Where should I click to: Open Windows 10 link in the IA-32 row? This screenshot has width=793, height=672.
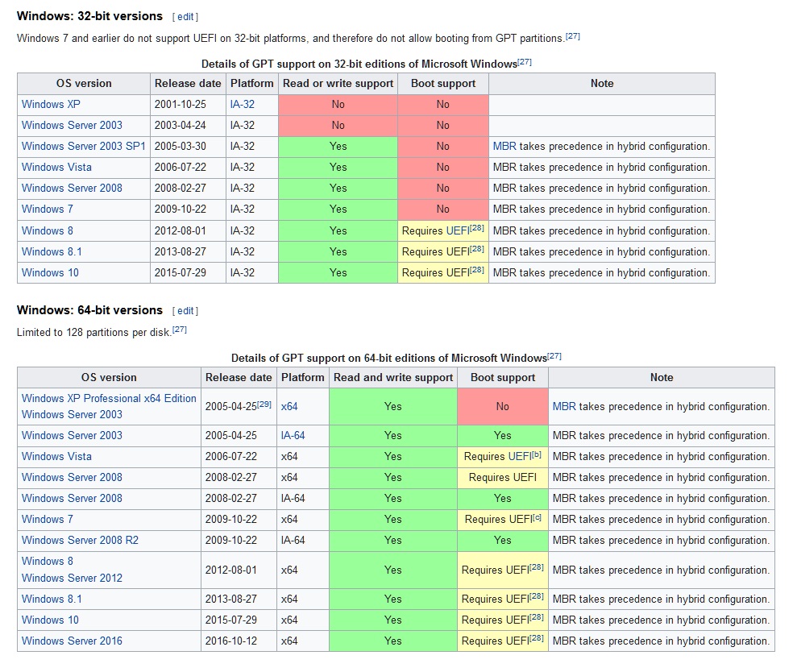coord(50,272)
